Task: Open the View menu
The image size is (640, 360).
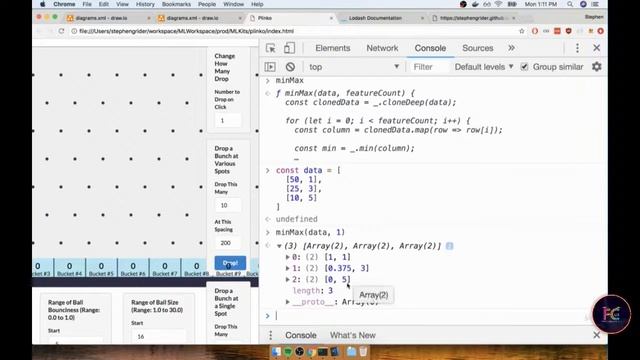Action: pos(122,4)
